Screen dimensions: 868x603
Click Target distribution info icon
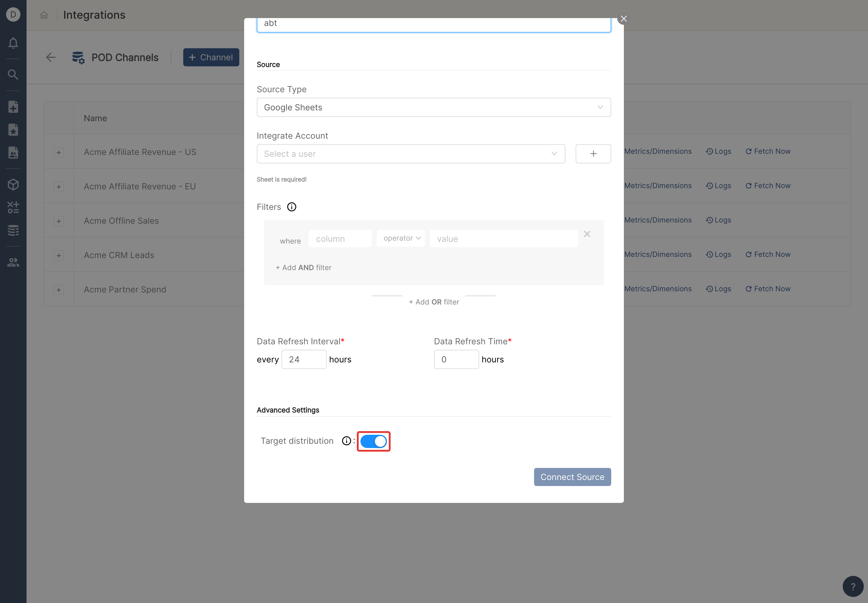tap(346, 441)
